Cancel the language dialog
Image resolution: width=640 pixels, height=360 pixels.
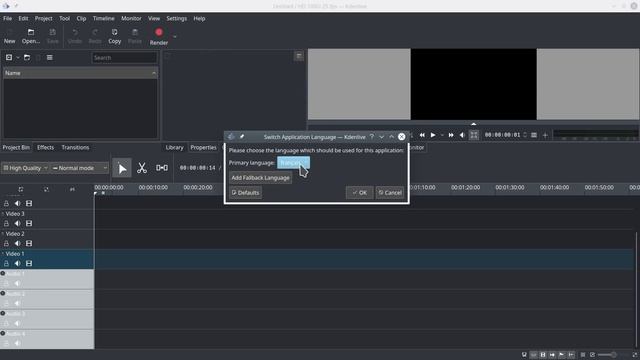[x=390, y=193]
